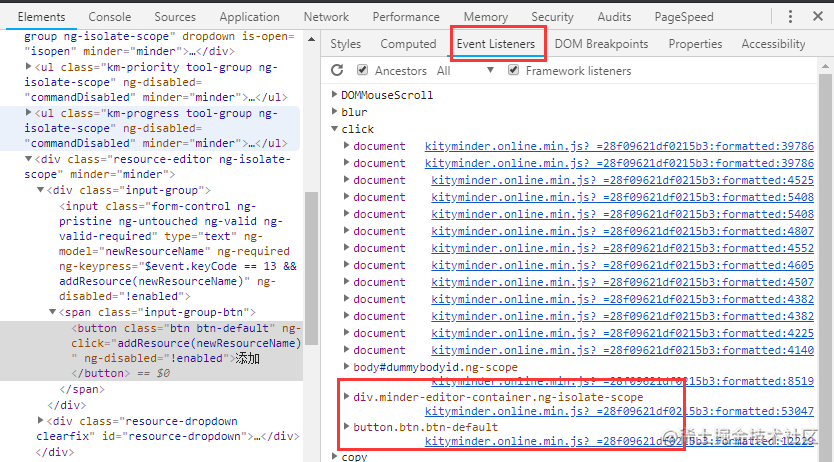Open the Performance tab
Screen dimensions: 834x462
coord(406,17)
